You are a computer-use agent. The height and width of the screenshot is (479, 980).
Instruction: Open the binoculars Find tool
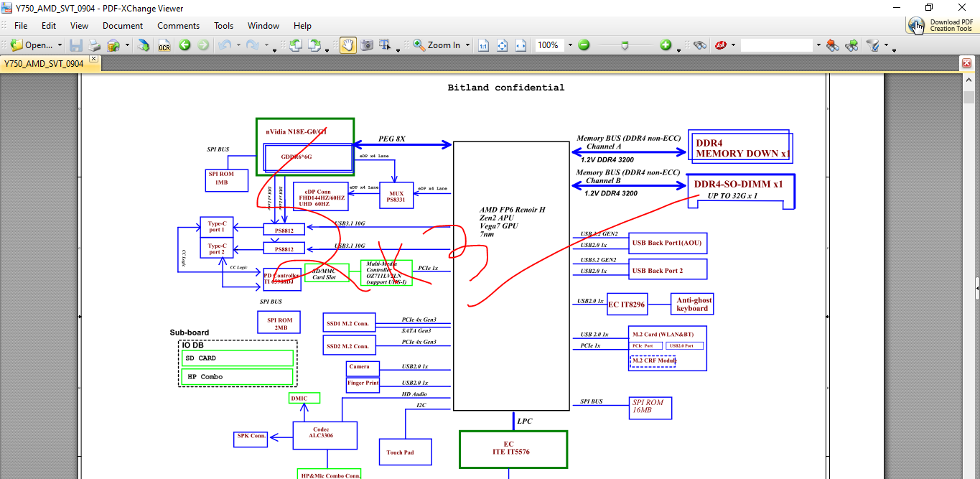point(700,45)
